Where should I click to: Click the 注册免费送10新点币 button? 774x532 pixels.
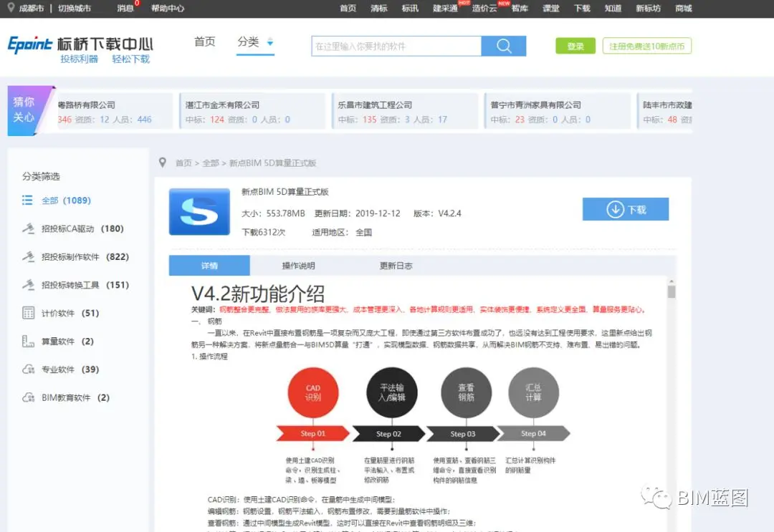646,46
